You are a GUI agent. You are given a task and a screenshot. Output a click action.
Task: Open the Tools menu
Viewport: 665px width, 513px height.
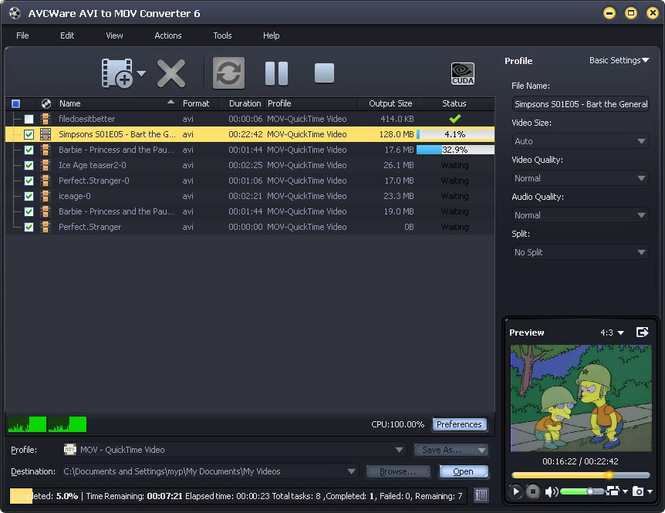coord(222,36)
